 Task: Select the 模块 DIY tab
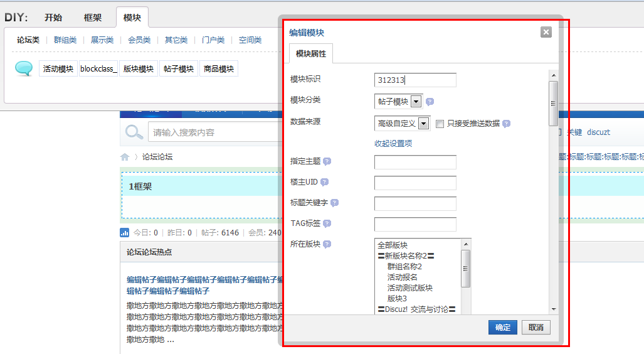pyautogui.click(x=132, y=18)
